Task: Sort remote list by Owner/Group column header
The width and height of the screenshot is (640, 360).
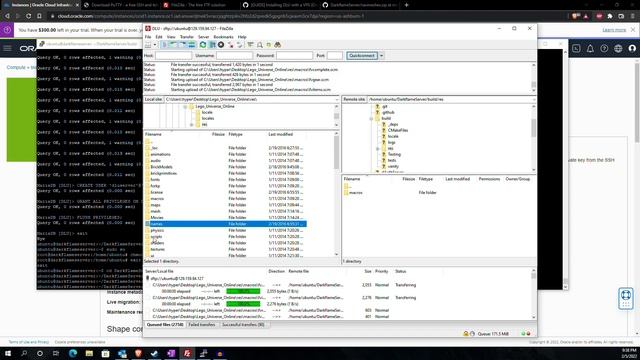Action: [518, 179]
